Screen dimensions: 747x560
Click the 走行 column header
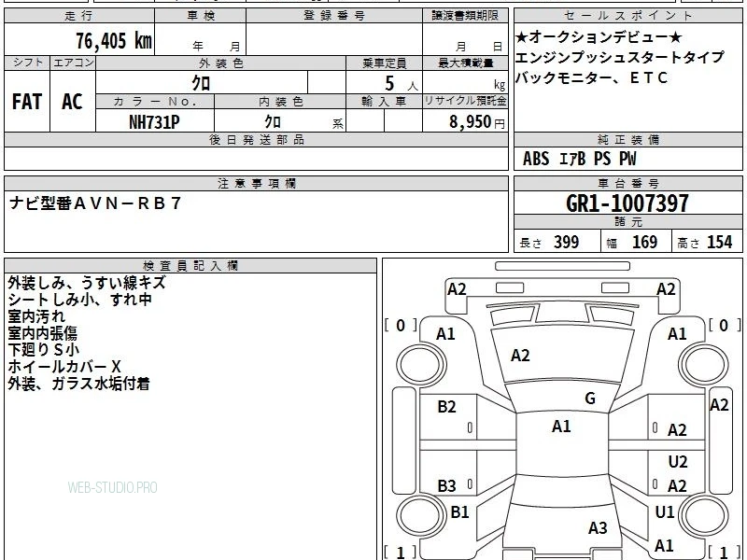click(x=79, y=16)
